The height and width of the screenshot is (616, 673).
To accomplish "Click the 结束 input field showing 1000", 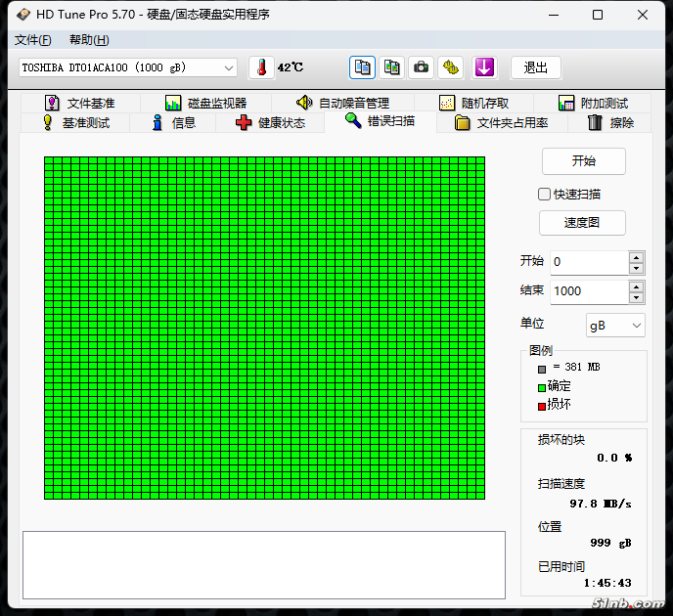I will [x=589, y=291].
